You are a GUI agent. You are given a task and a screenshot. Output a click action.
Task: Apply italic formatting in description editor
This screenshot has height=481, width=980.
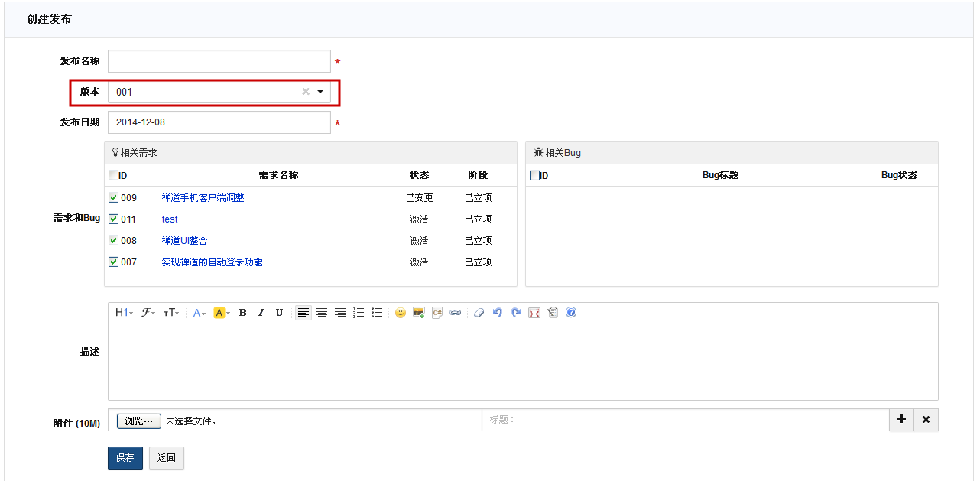(261, 313)
